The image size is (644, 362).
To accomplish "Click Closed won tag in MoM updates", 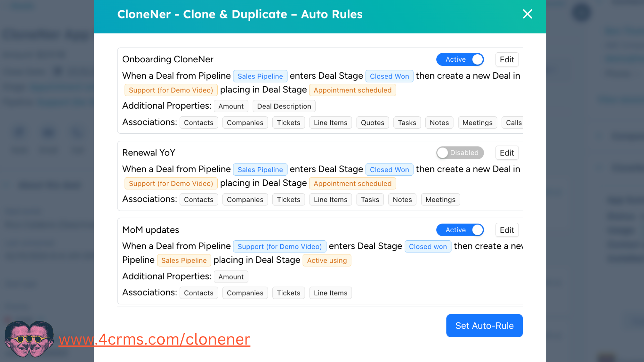I will (428, 247).
